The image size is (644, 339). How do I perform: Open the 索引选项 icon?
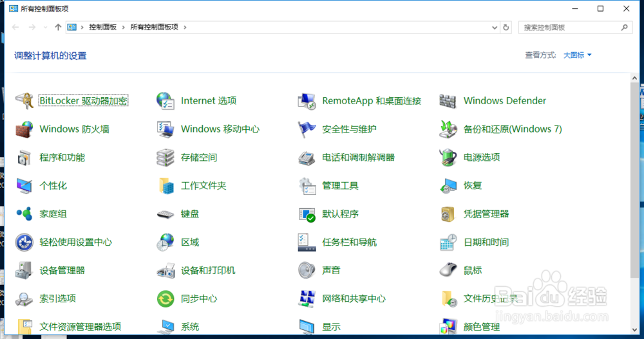click(24, 299)
